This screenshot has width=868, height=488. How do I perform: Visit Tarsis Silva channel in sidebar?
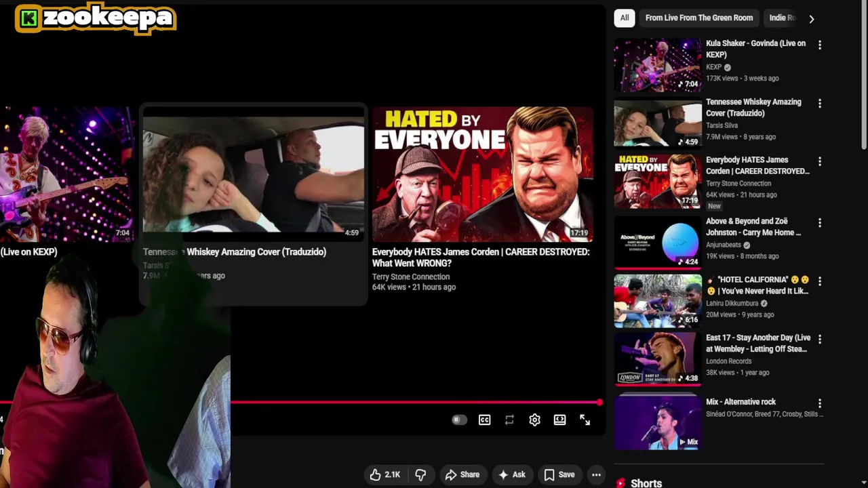pos(722,125)
